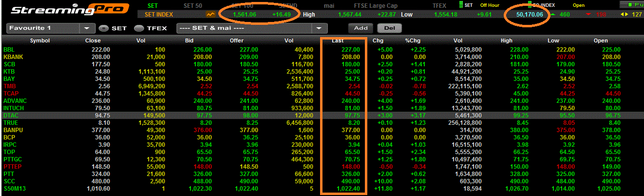
Task: Switch to the FTSE Large Cap tab
Action: pyautogui.click(x=375, y=5)
